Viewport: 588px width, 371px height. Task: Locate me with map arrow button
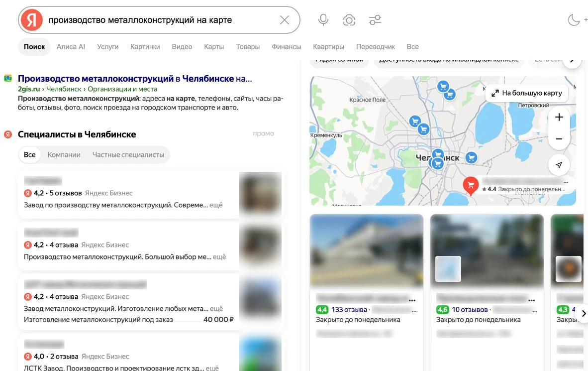point(559,165)
